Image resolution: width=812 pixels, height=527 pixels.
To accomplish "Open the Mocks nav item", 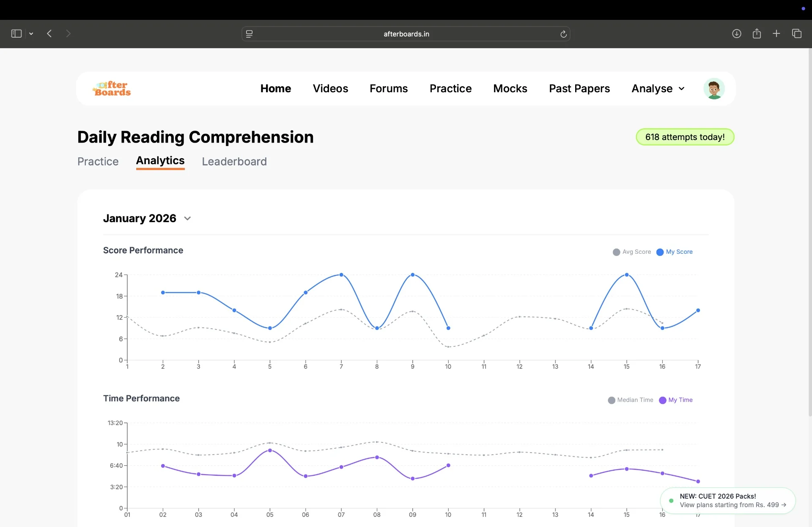I will [x=510, y=88].
